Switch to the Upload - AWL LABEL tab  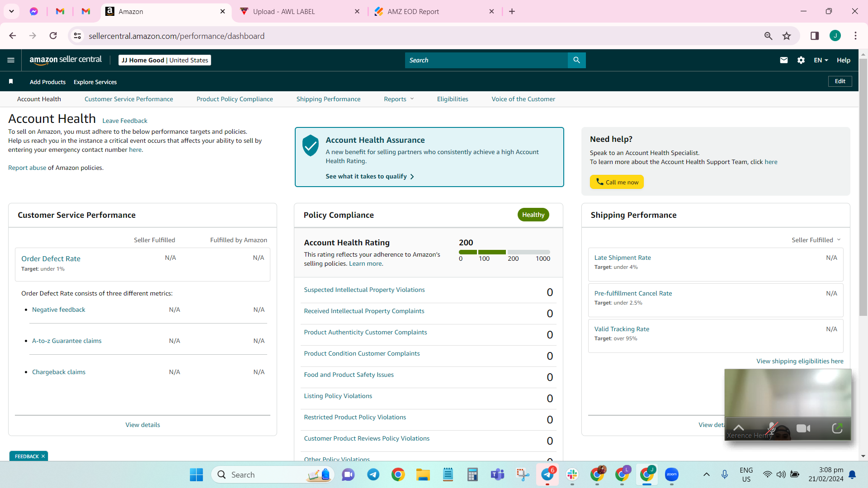coord(300,12)
